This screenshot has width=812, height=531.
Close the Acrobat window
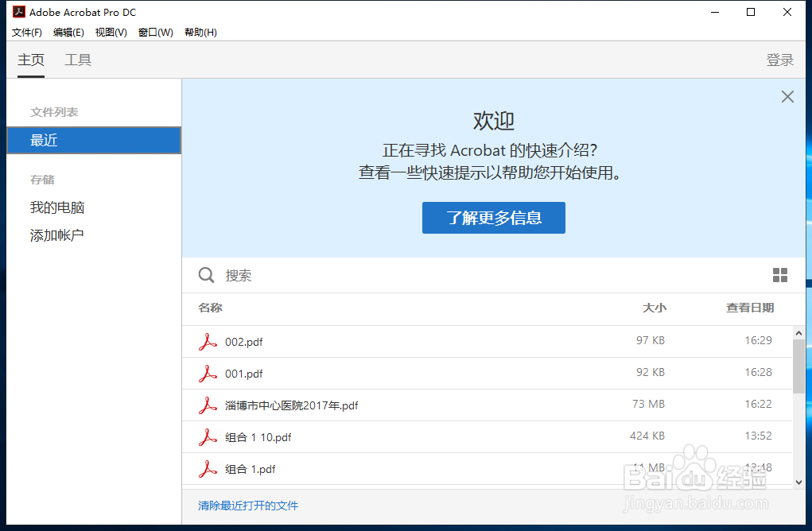click(x=787, y=12)
